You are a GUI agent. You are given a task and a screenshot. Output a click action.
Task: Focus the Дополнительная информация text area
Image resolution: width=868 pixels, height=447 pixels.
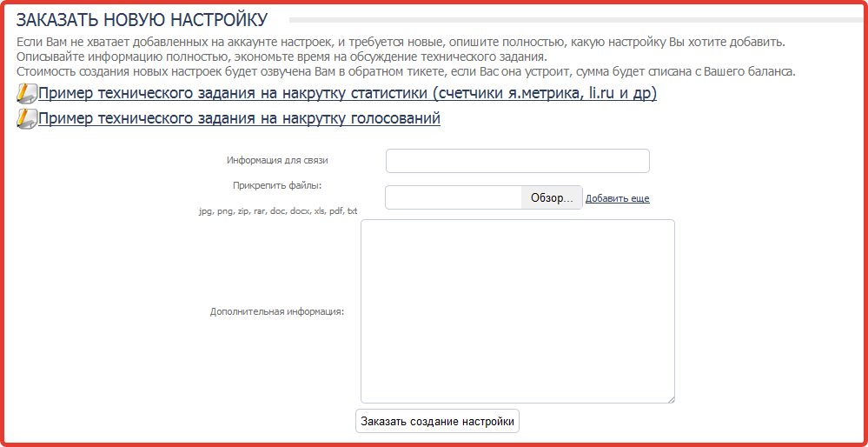(x=518, y=311)
